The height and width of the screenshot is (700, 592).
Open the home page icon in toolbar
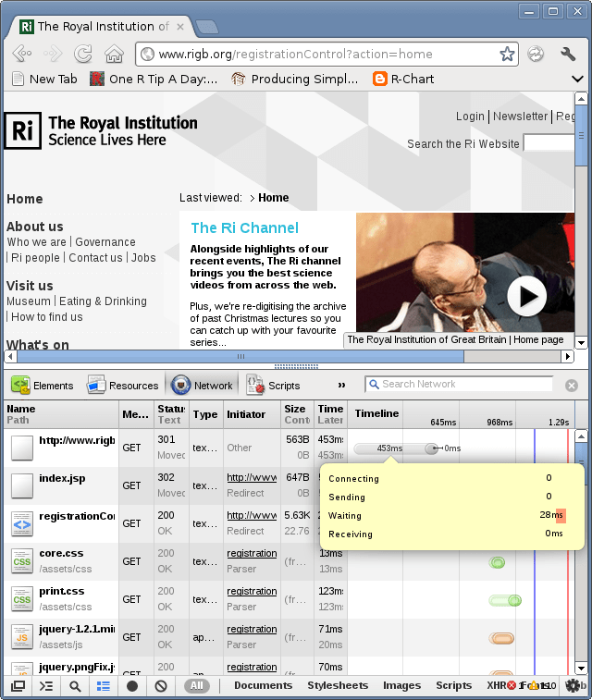tap(114, 54)
